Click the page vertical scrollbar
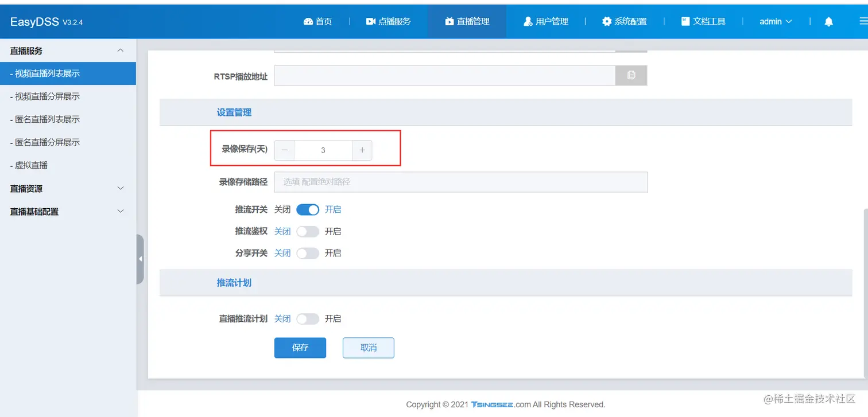 pos(865,294)
